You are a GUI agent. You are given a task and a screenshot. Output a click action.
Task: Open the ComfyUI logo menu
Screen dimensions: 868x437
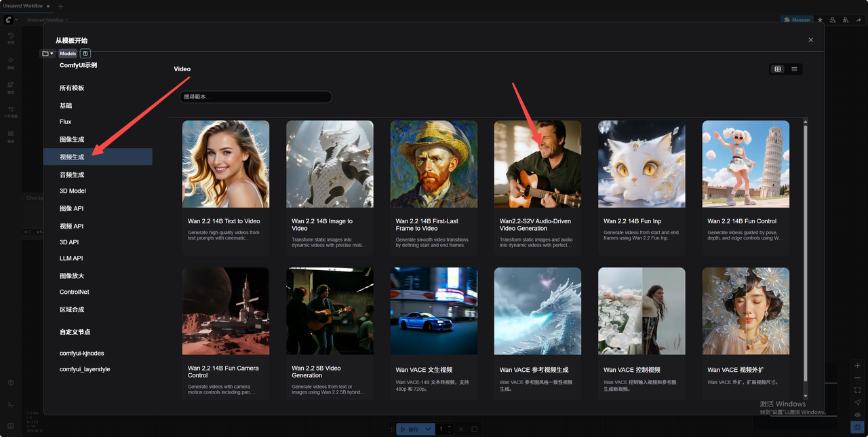9,20
